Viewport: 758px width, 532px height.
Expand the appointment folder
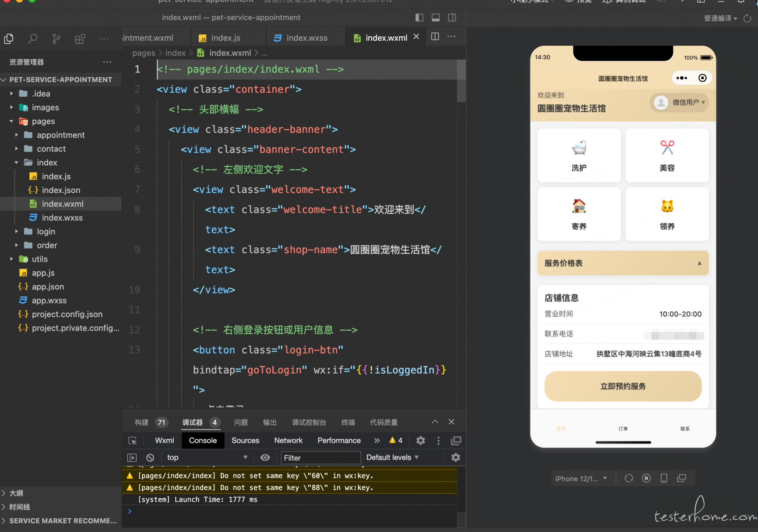pos(61,135)
